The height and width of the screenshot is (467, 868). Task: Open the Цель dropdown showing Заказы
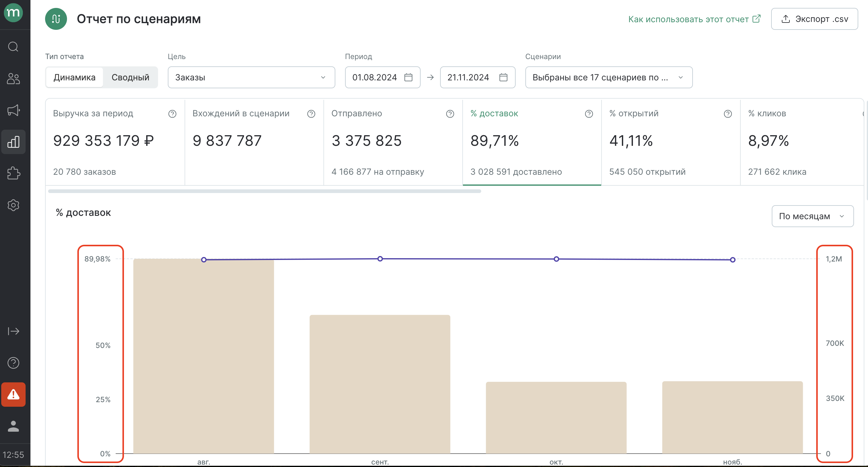point(251,77)
